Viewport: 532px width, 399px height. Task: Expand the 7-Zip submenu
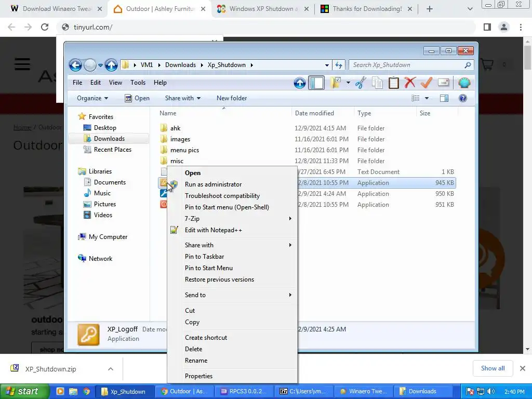pos(232,219)
